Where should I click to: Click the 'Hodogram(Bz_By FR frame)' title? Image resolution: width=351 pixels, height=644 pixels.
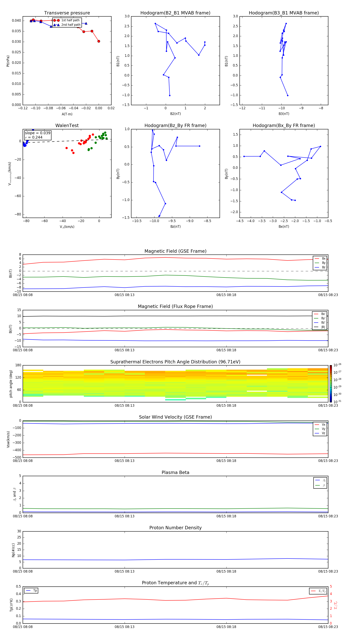(x=175, y=125)
